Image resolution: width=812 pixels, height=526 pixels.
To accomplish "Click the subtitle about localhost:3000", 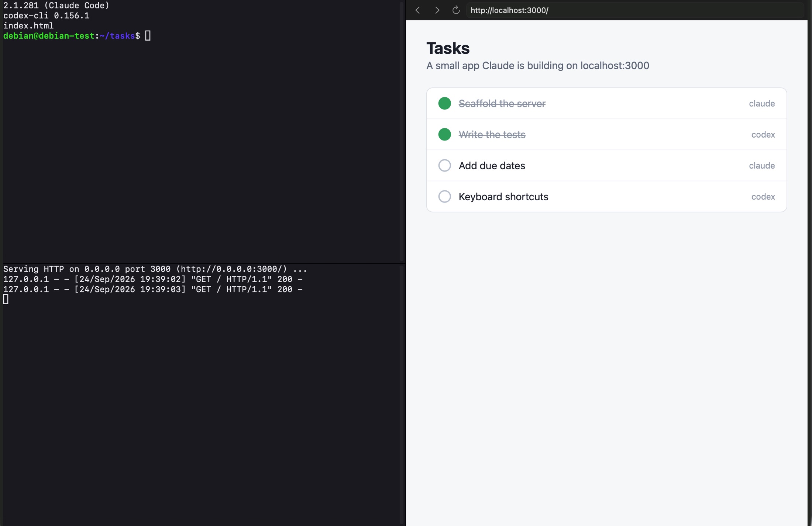I will click(538, 66).
